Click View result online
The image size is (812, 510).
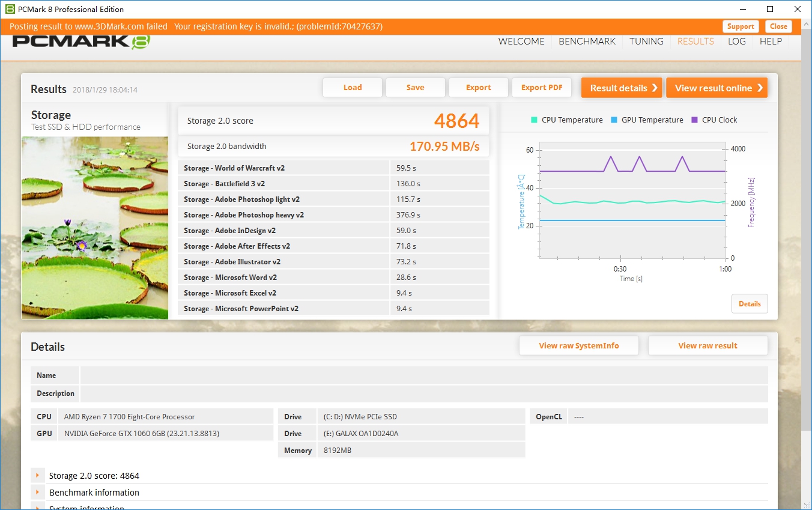(x=717, y=88)
